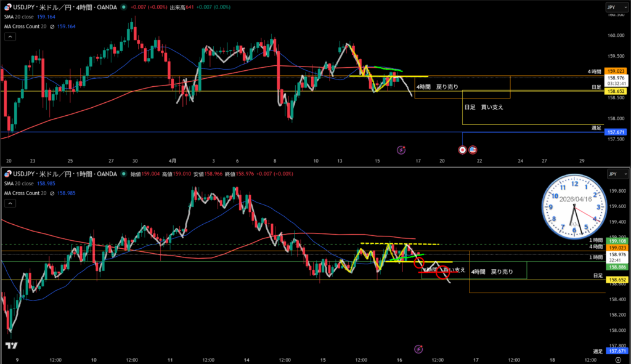Image resolution: width=631 pixels, height=364 pixels.
Task: Collapse the indicator legend on upper chart
Action: coord(10,37)
